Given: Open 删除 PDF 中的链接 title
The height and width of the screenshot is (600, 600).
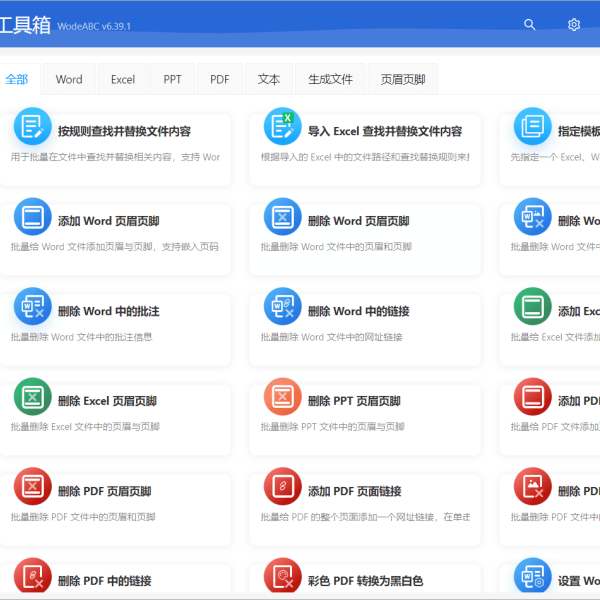Looking at the screenshot, I should pyautogui.click(x=104, y=581).
